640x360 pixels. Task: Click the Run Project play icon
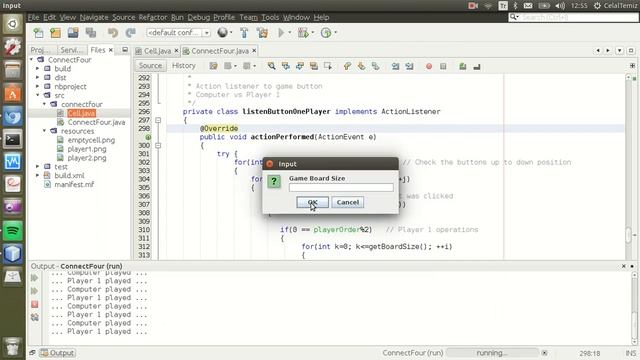[x=281, y=33]
